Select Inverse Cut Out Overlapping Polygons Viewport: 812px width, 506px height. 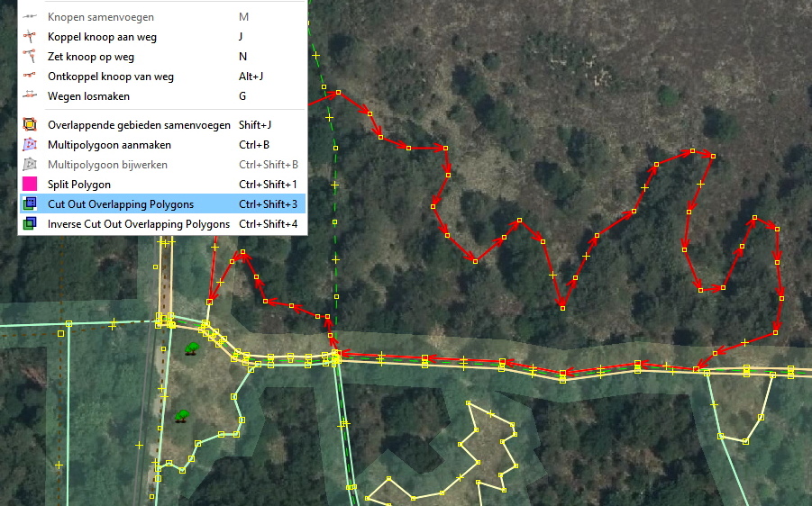point(162,224)
